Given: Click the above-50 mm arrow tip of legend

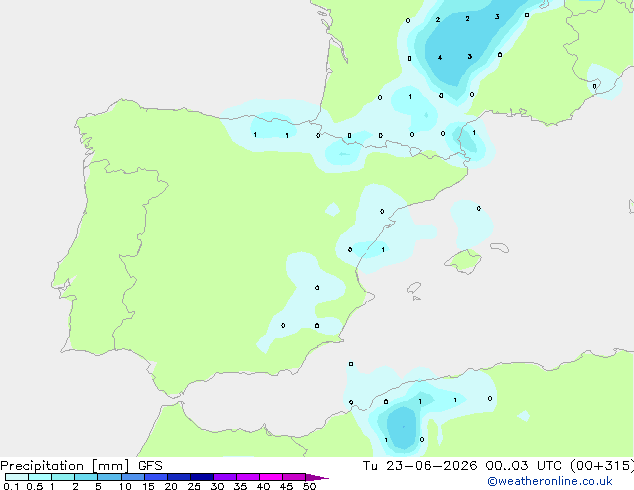Looking at the screenshot, I should (317, 477).
